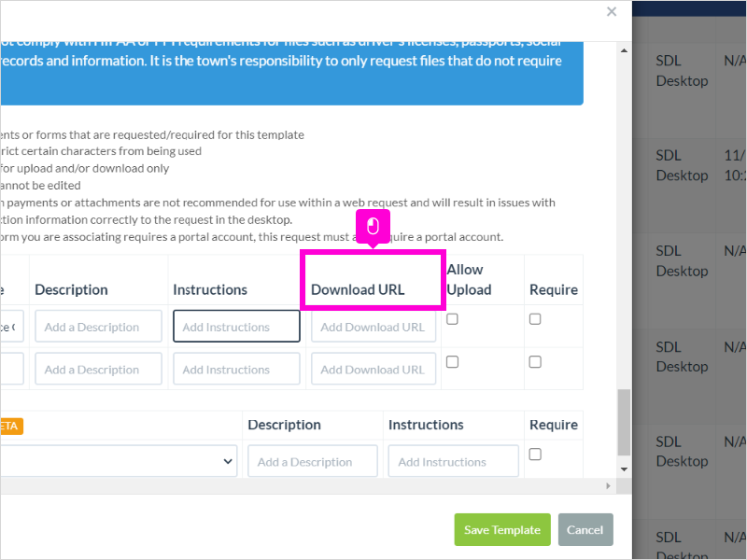Image resolution: width=747 pixels, height=560 pixels.
Task: Click the vertical scrollbar down arrow
Action: point(624,469)
